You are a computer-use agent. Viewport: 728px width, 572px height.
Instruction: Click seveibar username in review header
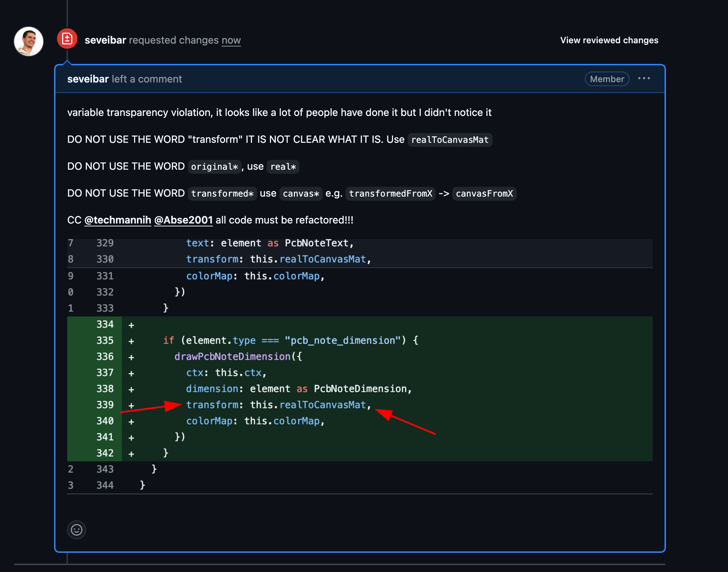point(105,40)
